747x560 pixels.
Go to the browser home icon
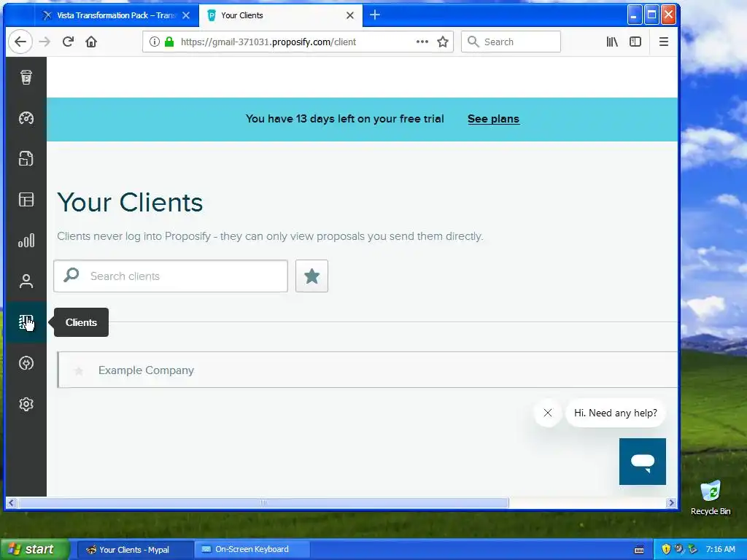coord(91,42)
